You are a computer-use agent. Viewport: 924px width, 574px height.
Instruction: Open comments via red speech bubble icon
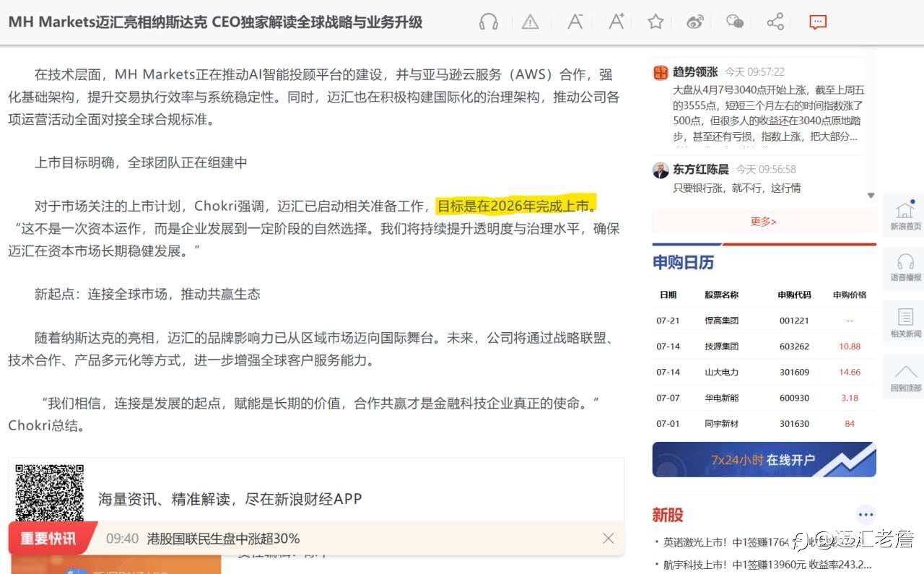pos(818,22)
